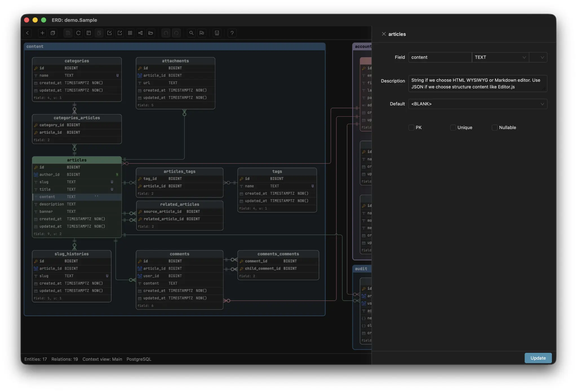
Task: Select the comments_comments table header
Action: [278, 254]
